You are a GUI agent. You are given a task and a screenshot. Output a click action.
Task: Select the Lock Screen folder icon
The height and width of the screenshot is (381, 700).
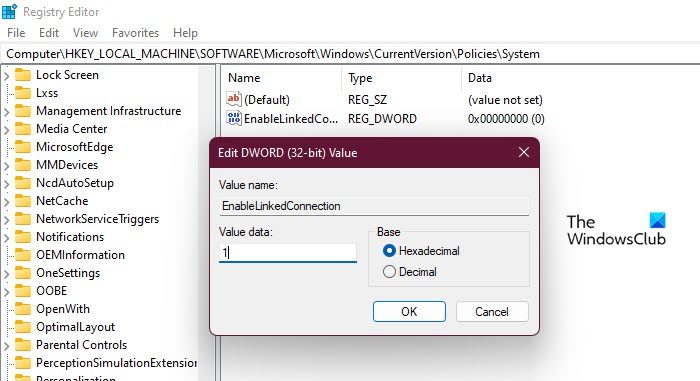tap(23, 75)
